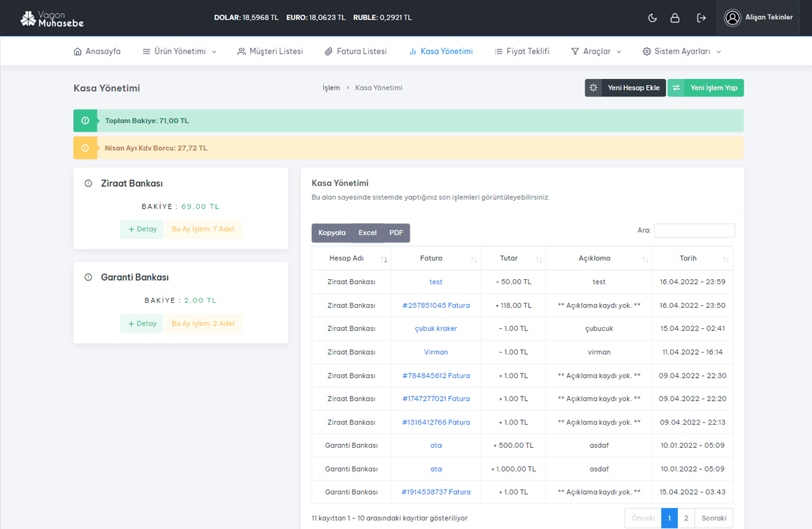Toggle dark mode with the moon icon
Screen dimensions: 812x529
(x=652, y=18)
